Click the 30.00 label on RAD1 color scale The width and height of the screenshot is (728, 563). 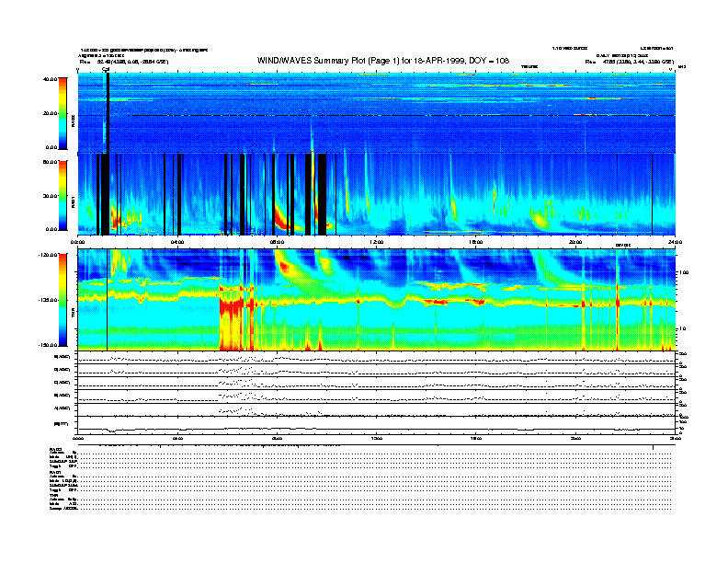(x=51, y=196)
